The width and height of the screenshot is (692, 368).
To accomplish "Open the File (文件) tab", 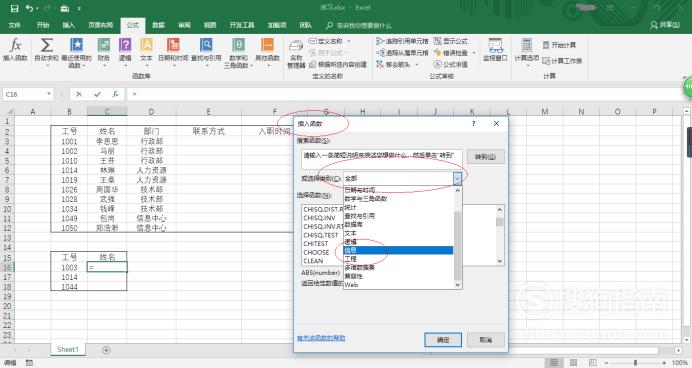I will click(15, 25).
